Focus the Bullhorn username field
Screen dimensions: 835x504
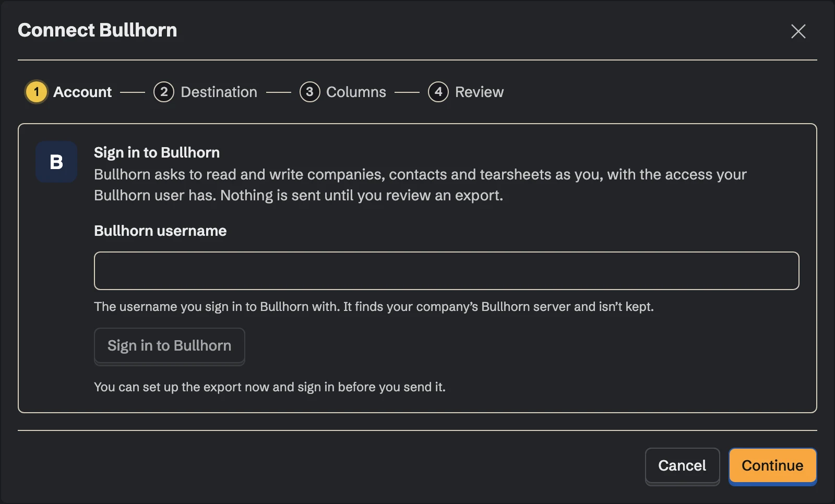pos(447,271)
